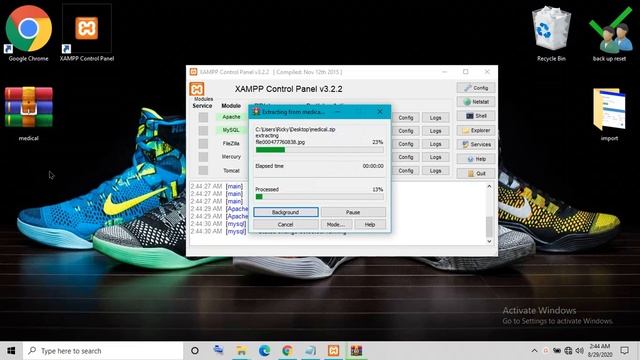The height and width of the screenshot is (360, 640).
Task: Open the Google Chrome desktop shortcut
Action: point(28,33)
